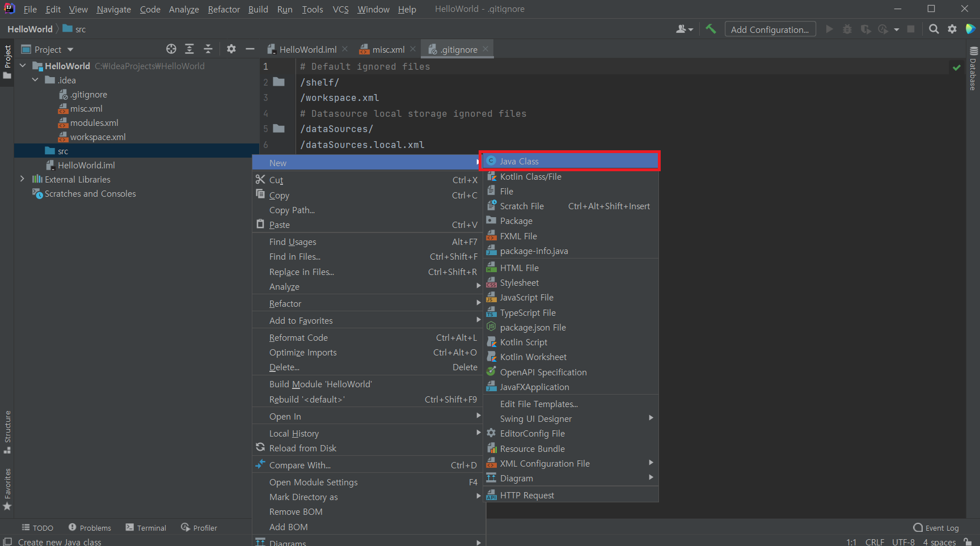The height and width of the screenshot is (546, 980).
Task: Click the Stop square icon in toolbar
Action: pyautogui.click(x=911, y=29)
